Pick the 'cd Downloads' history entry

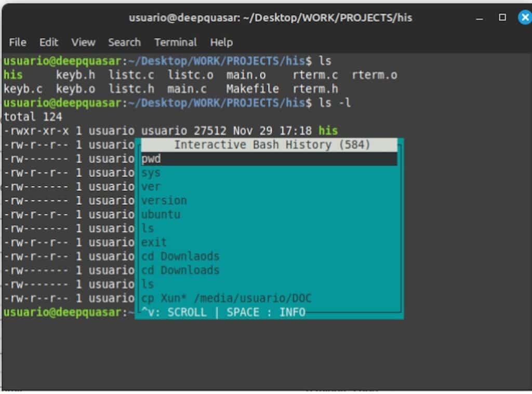180,270
